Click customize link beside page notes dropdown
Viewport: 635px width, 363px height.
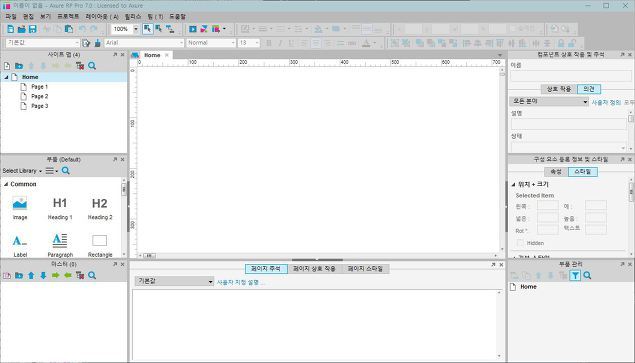pyautogui.click(x=241, y=282)
